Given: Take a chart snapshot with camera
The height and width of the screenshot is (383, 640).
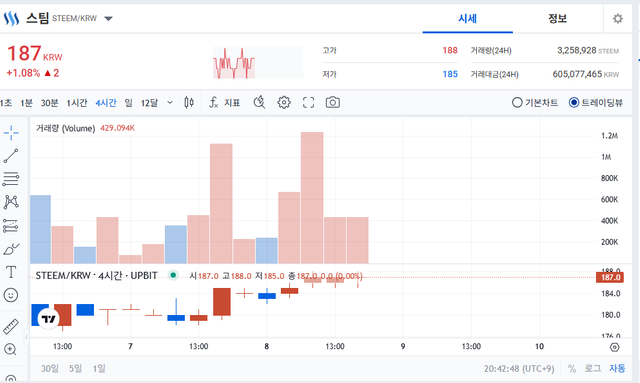Looking at the screenshot, I should 333,102.
